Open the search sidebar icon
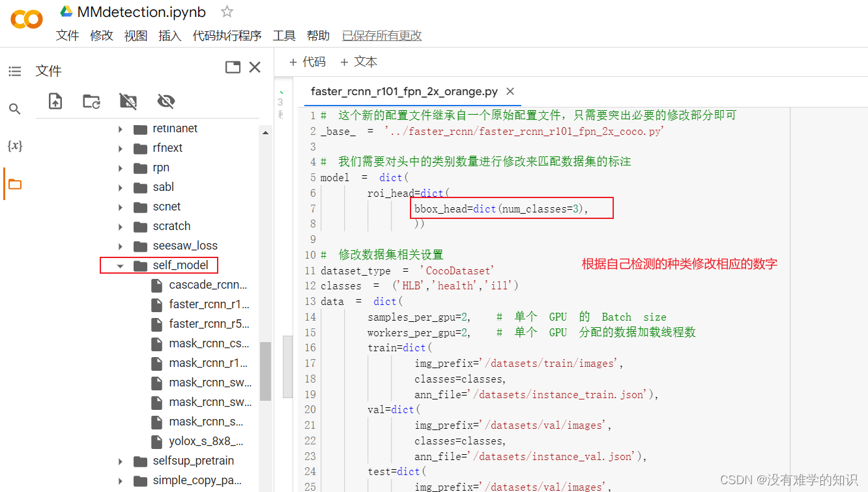The height and width of the screenshot is (492, 868). tap(14, 109)
